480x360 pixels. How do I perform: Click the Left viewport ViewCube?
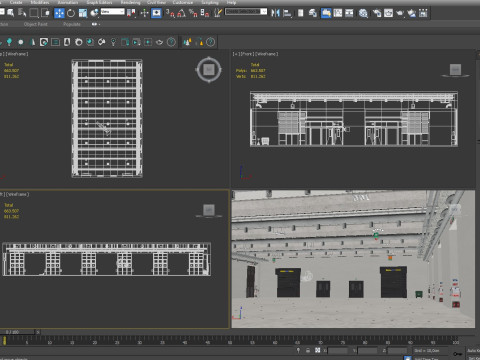coord(209,211)
